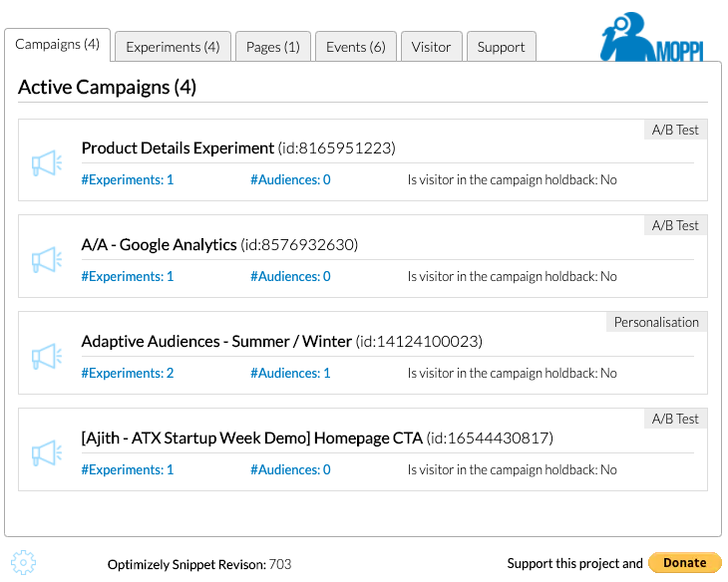
Task: Open the Experiments (4) tab
Action: click(x=173, y=47)
